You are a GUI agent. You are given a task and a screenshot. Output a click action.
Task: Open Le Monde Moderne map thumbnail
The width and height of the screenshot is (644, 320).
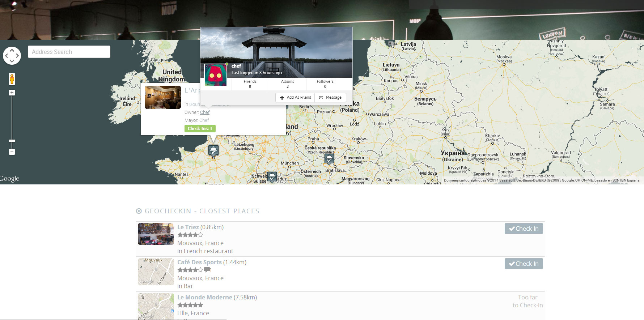(156, 306)
